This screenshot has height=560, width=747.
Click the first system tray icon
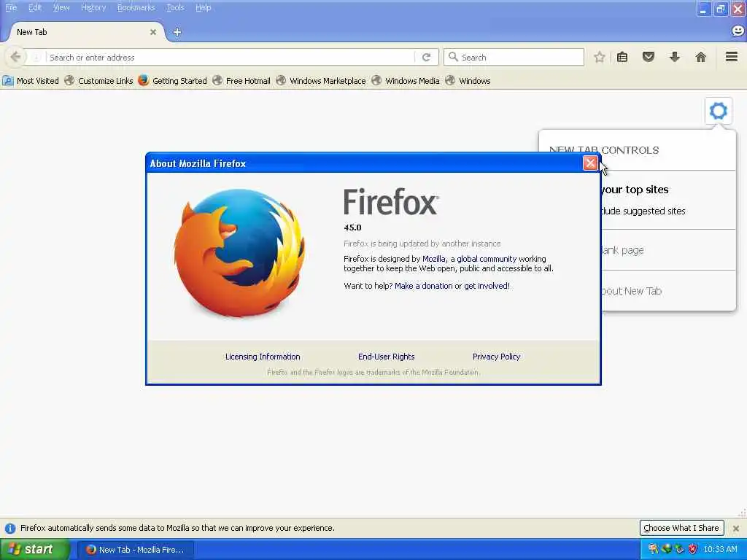pyautogui.click(x=653, y=549)
